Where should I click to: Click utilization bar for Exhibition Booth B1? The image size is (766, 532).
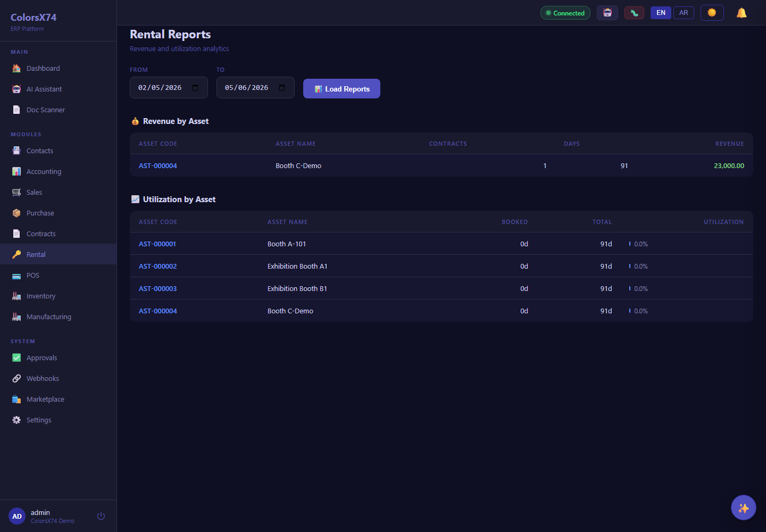(x=630, y=289)
